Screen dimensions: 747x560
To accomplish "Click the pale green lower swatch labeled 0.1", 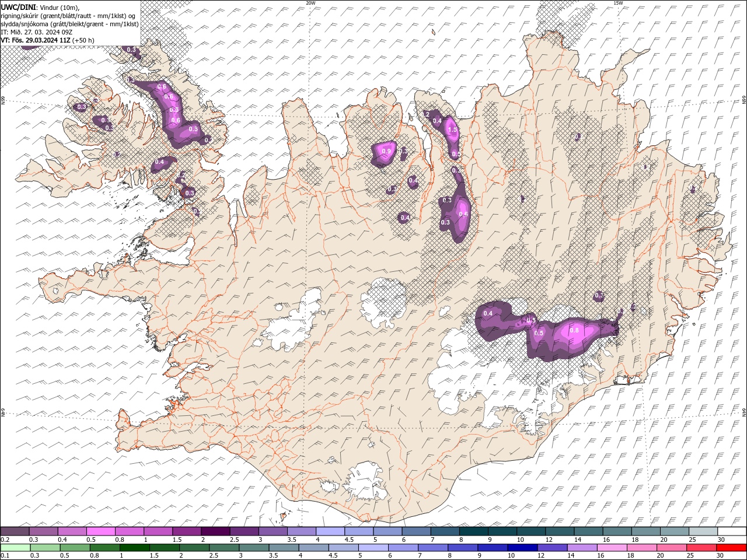I will (16, 548).
